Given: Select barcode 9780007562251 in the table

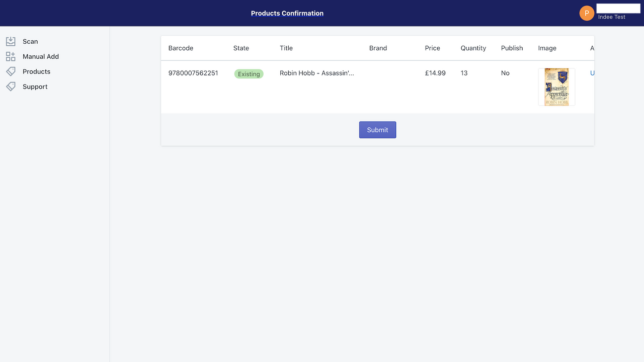Looking at the screenshot, I should pos(193,73).
